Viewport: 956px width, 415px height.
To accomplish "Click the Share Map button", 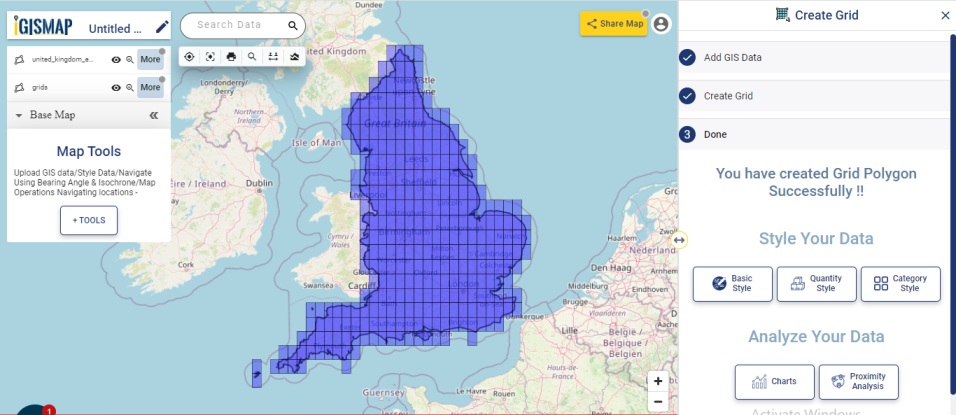I will [x=613, y=24].
